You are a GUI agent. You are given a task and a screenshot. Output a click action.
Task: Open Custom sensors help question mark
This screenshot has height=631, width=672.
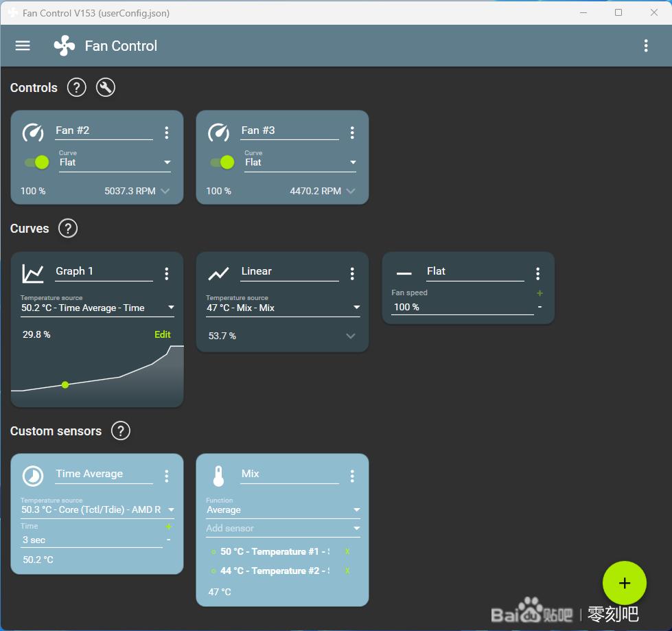(120, 431)
